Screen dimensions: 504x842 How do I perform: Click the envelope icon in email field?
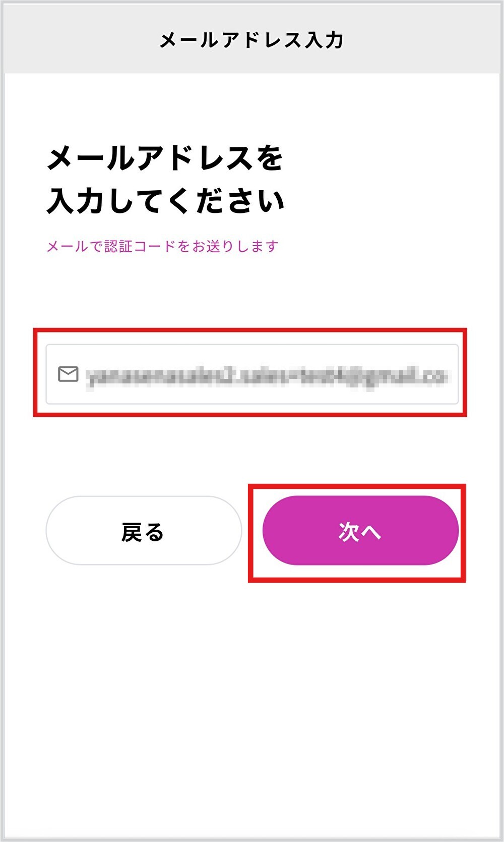68,374
